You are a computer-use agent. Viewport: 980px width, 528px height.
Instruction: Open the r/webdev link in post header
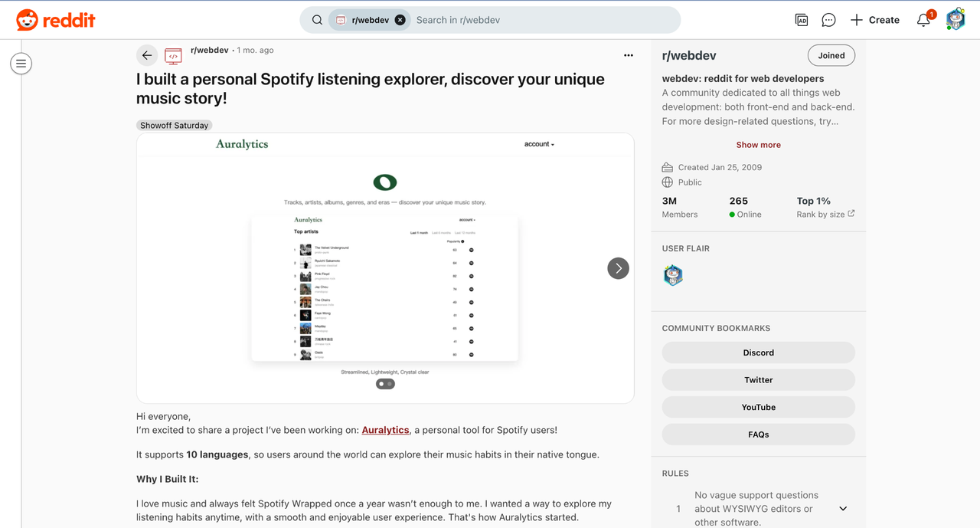point(210,50)
